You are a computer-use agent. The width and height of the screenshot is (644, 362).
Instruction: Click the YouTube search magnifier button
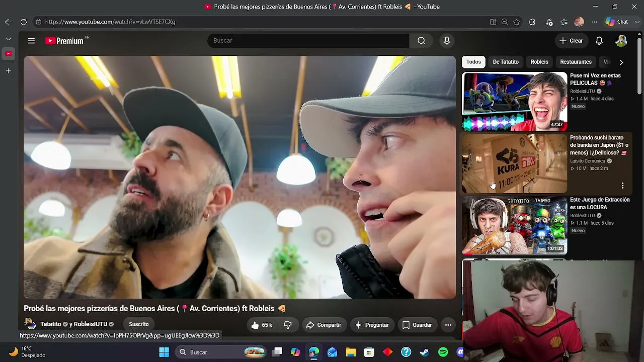(x=421, y=41)
